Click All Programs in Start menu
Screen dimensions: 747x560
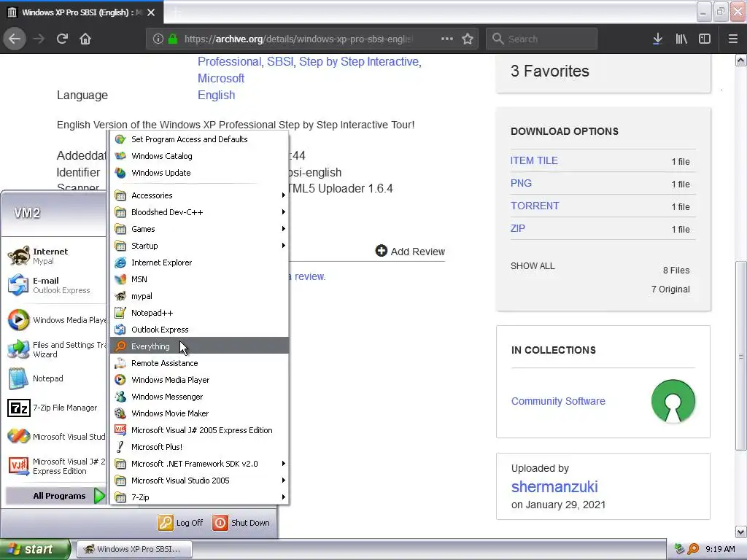55,496
